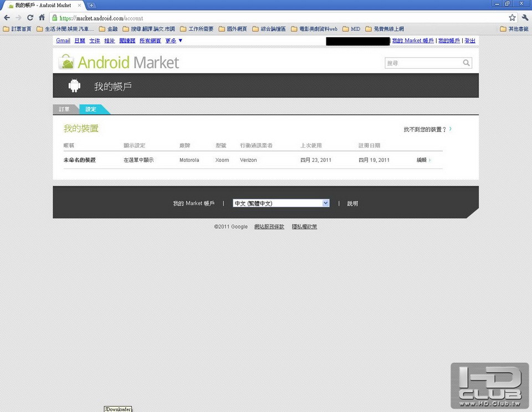This screenshot has width=532, height=412.
Task: Bookmark page with the star icon
Action: click(x=512, y=18)
